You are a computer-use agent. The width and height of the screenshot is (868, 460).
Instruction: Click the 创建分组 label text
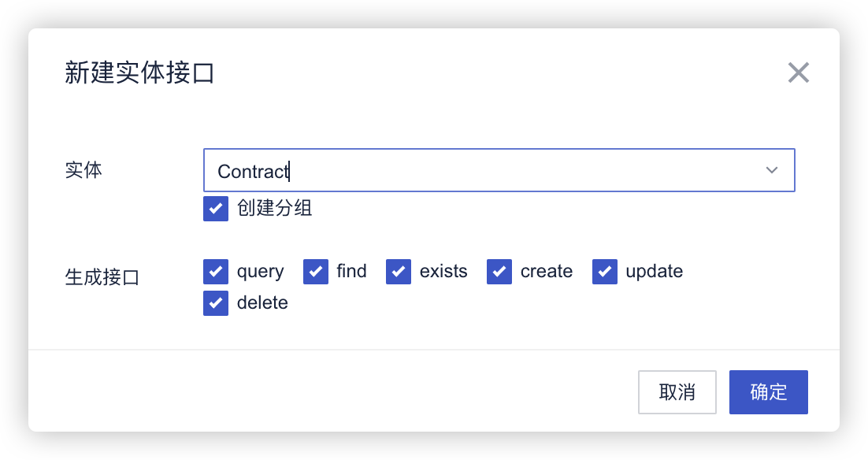point(275,209)
